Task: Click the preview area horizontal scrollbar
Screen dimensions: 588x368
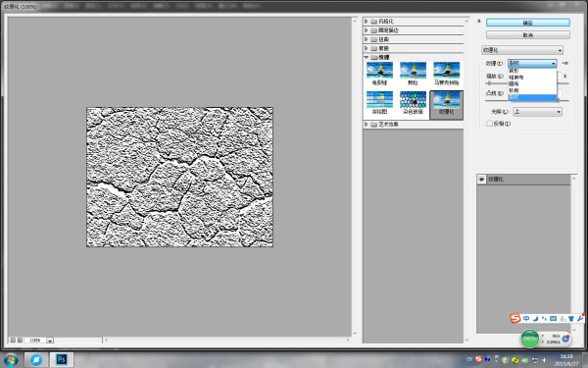Action: click(226, 340)
